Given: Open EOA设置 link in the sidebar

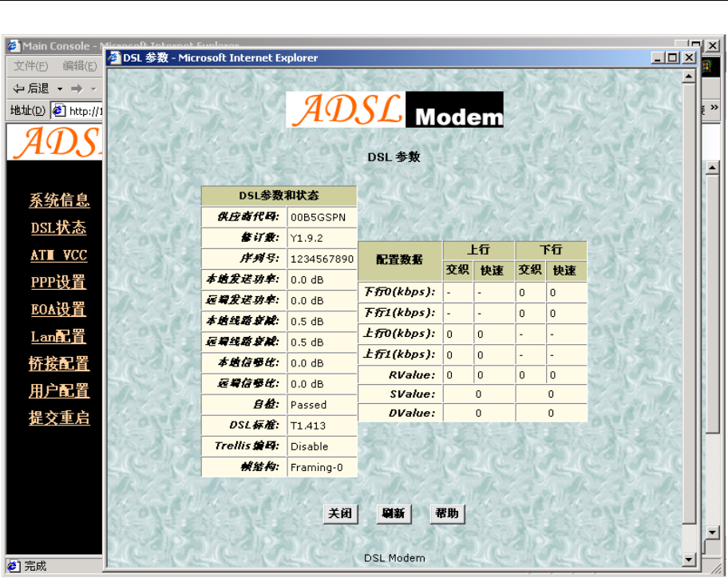Looking at the screenshot, I should (x=58, y=309).
